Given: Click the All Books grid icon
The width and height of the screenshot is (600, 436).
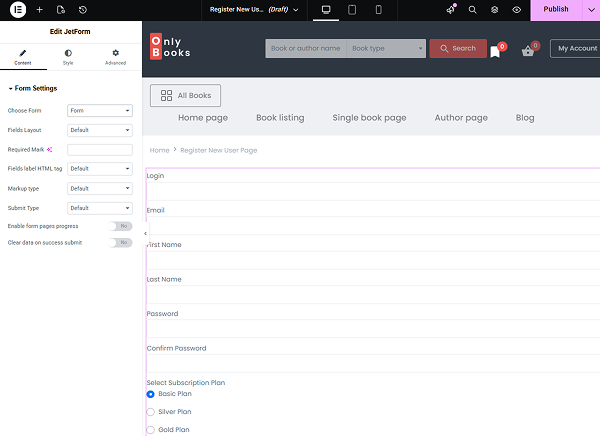Looking at the screenshot, I should tap(166, 95).
